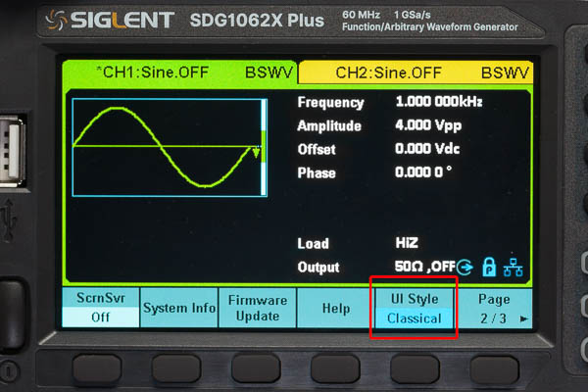
Task: Click the Siglent swirl logo
Action: [x=56, y=20]
